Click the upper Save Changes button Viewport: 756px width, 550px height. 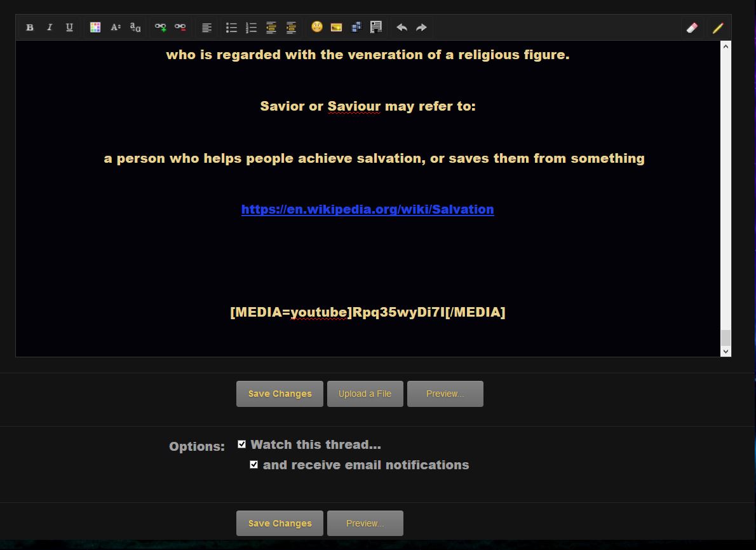coord(280,394)
